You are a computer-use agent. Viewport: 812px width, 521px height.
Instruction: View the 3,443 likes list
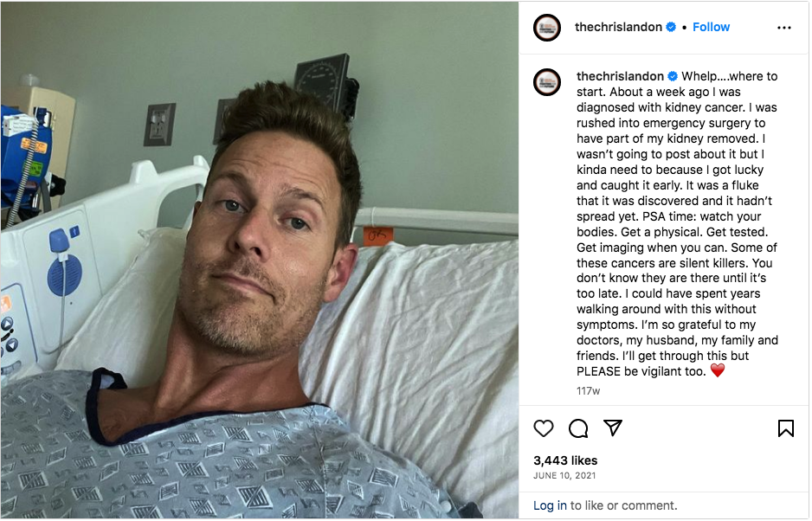[x=565, y=461]
